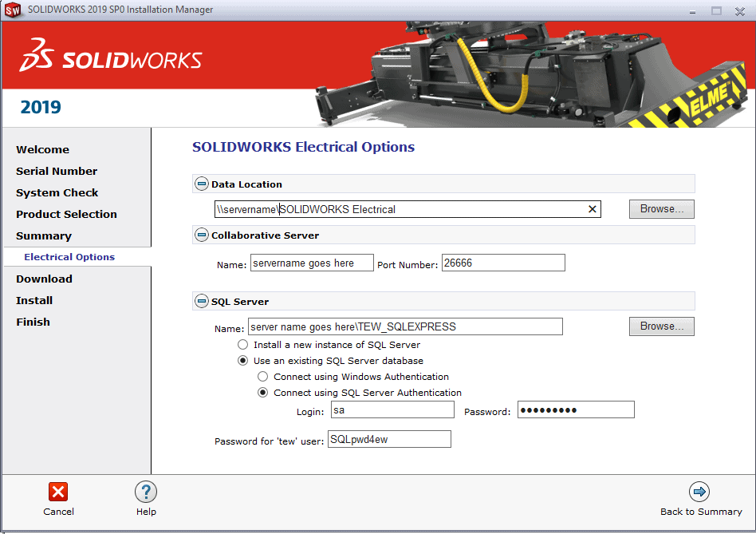Select Use an existing SQL Server database

coord(243,360)
